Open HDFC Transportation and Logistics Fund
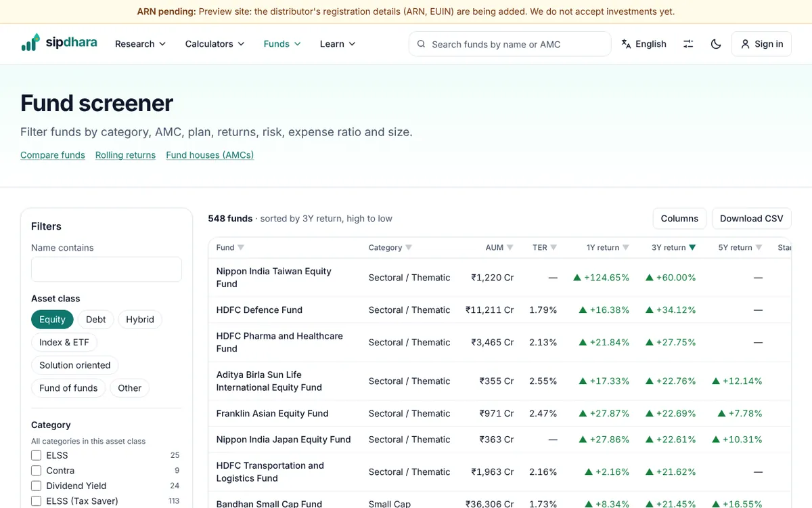 pyautogui.click(x=270, y=472)
